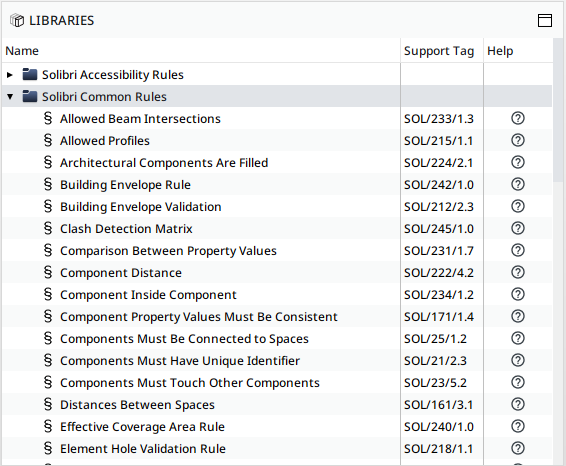Collapse the Solibri Common Rules folder
The width and height of the screenshot is (566, 466).
10,97
